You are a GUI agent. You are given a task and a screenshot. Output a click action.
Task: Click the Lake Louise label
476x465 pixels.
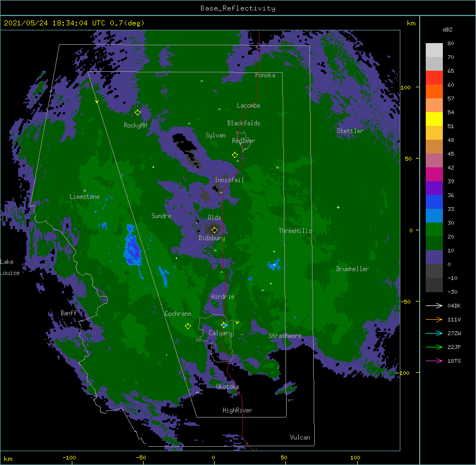(x=10, y=267)
